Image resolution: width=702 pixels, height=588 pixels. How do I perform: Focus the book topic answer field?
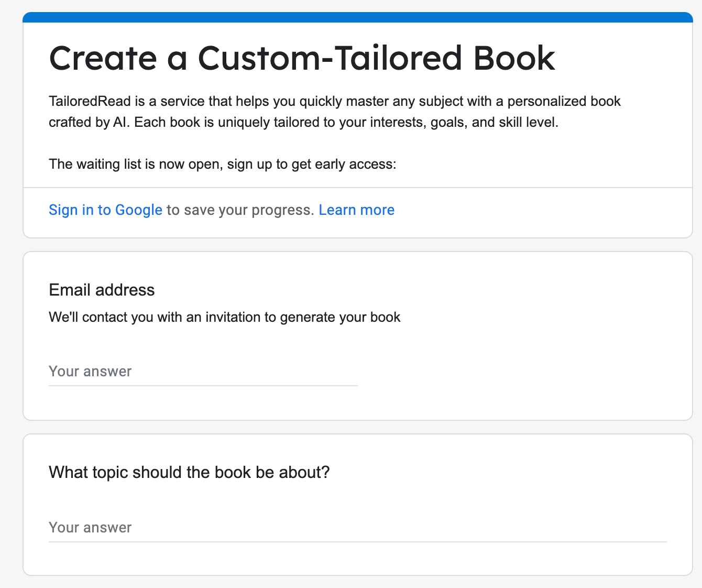pos(358,528)
